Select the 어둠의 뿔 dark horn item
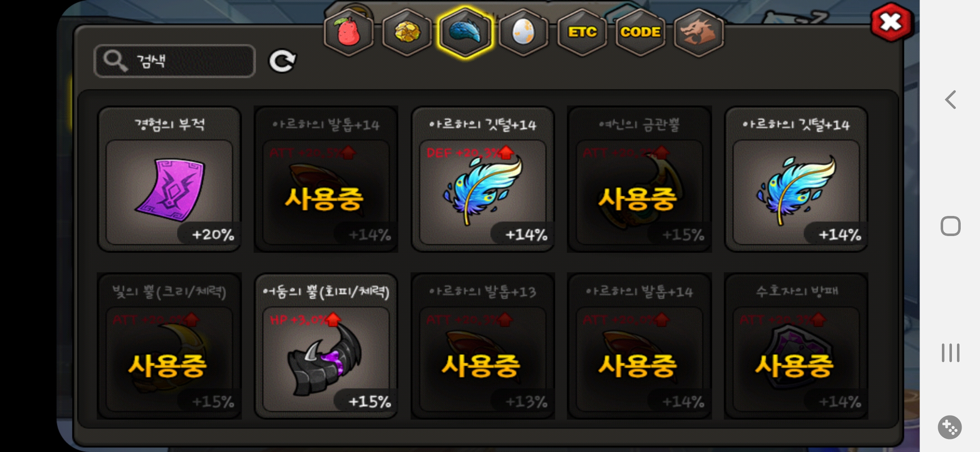This screenshot has width=980, height=452. 326,346
